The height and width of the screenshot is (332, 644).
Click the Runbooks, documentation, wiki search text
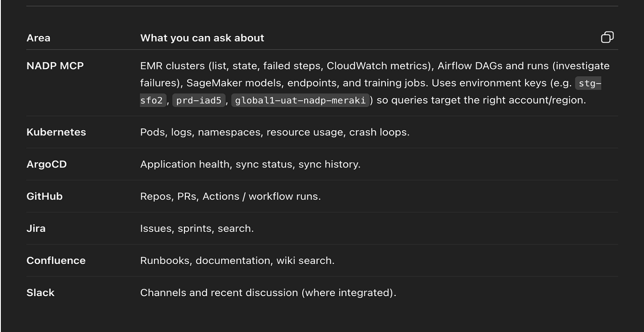coord(237,261)
